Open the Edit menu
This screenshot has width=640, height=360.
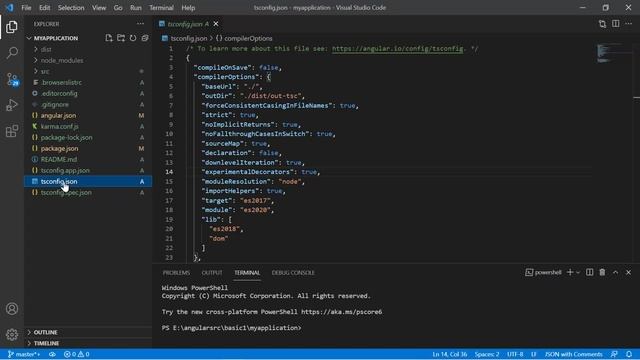coord(44,7)
